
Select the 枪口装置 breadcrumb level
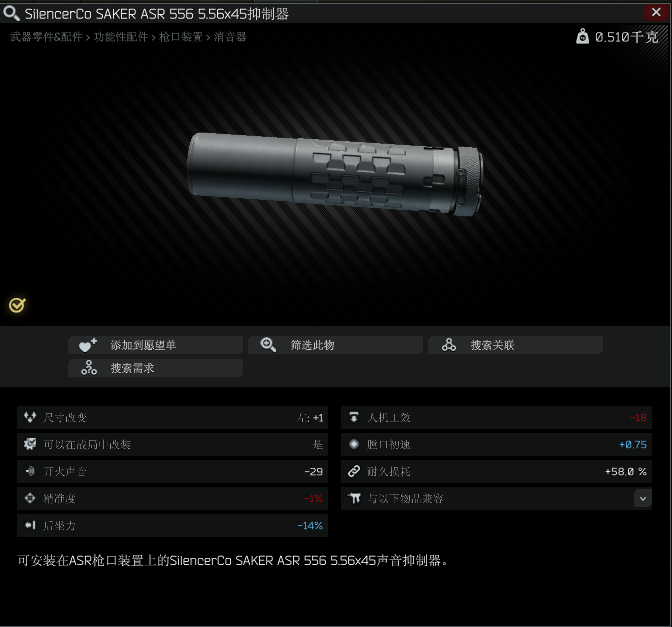click(181, 37)
